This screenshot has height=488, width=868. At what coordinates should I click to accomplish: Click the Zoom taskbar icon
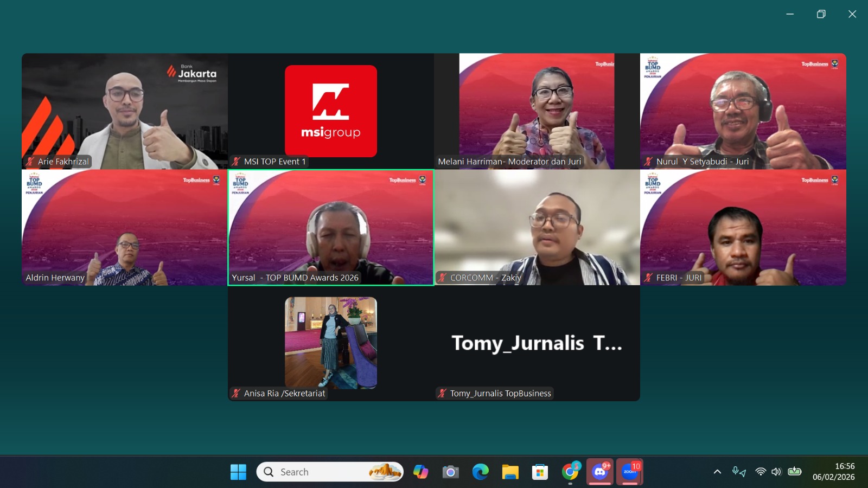pos(630,472)
